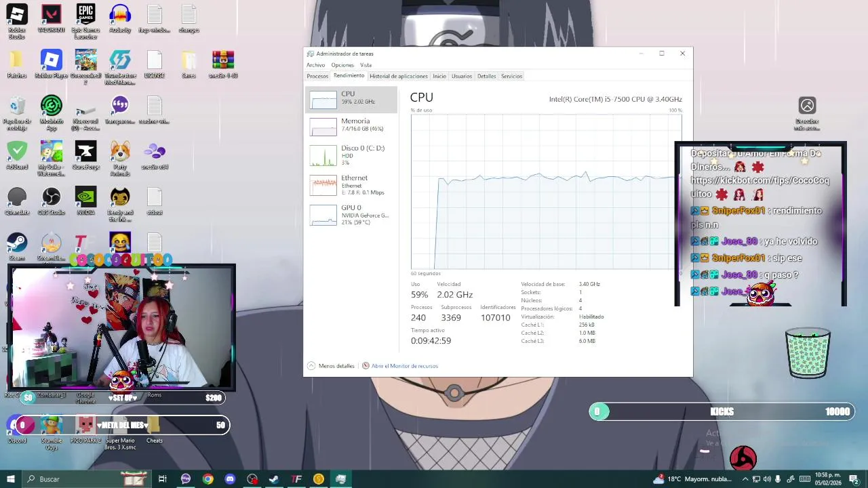The width and height of the screenshot is (868, 488).
Task: Open the weather widget 18°C
Action: (692, 479)
